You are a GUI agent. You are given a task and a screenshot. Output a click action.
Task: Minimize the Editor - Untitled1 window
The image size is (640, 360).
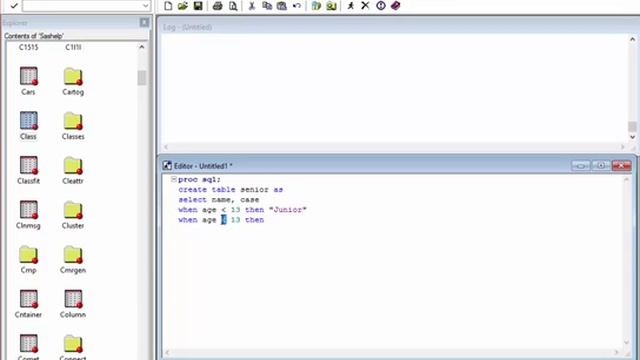tap(580, 165)
